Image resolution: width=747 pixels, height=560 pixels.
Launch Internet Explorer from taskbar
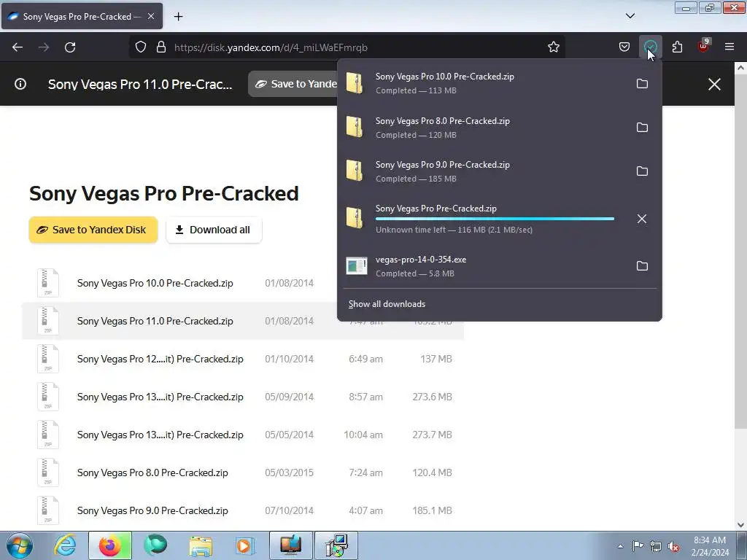[x=65, y=545]
